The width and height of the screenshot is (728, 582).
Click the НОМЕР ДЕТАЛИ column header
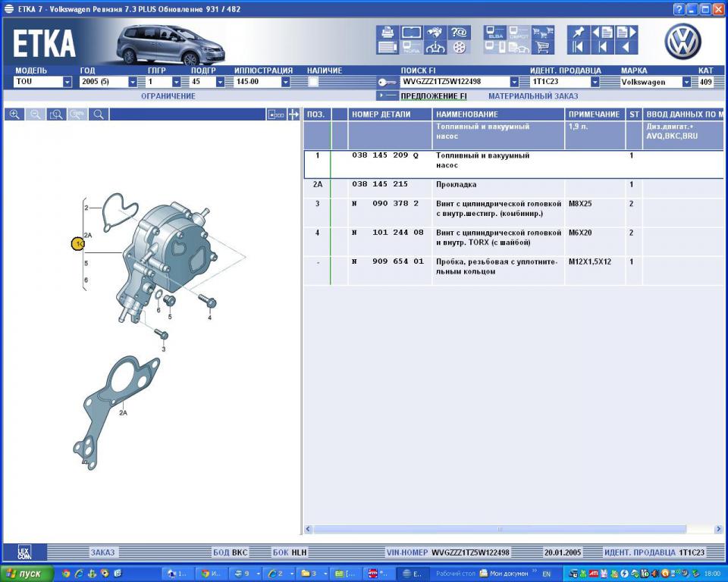[390, 114]
